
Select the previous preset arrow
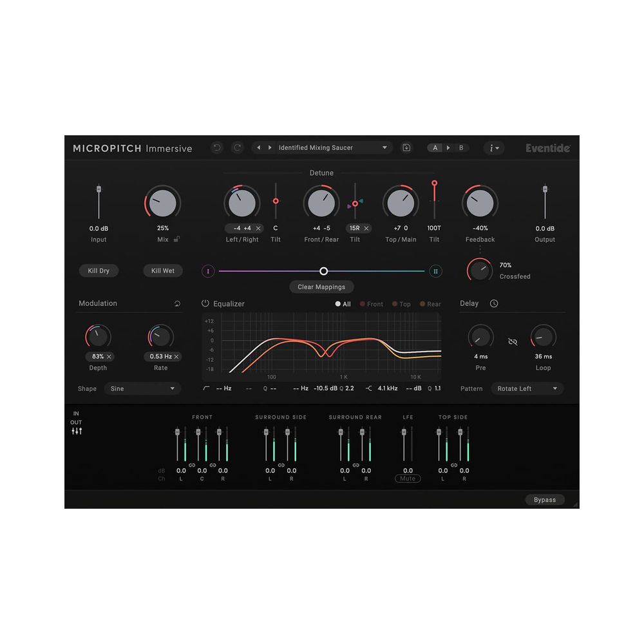(x=259, y=147)
